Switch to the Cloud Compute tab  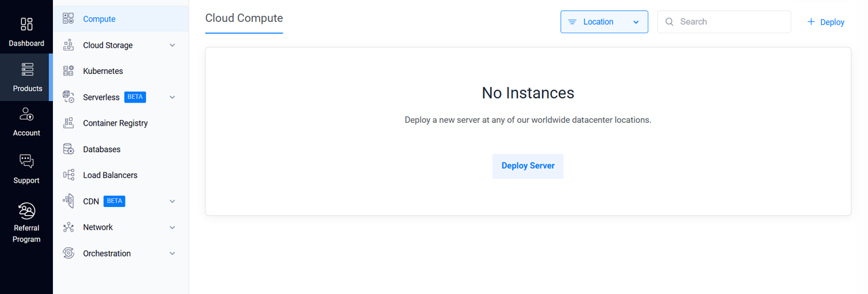pos(244,19)
